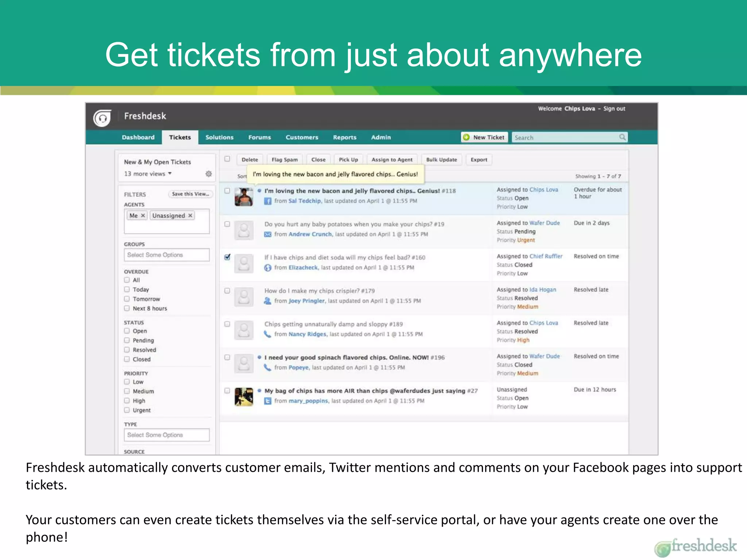Image resolution: width=747 pixels, height=560 pixels.
Task: Click the unread dot on ticket #27
Action: (x=259, y=390)
